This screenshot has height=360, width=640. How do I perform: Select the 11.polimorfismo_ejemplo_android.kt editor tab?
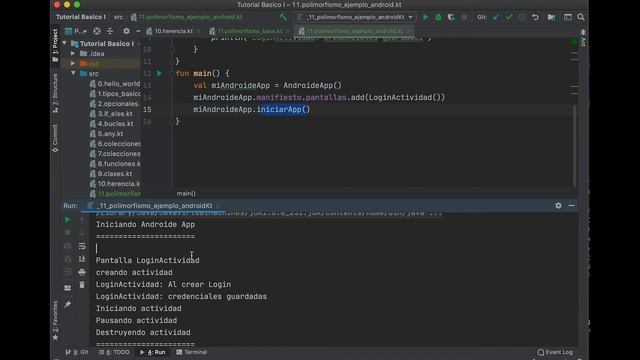354,31
